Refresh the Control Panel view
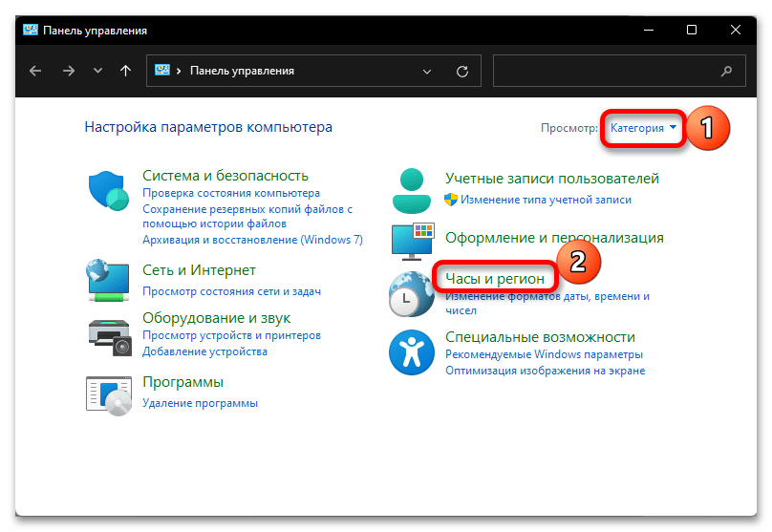Image resolution: width=772 pixels, height=532 pixels. (461, 72)
